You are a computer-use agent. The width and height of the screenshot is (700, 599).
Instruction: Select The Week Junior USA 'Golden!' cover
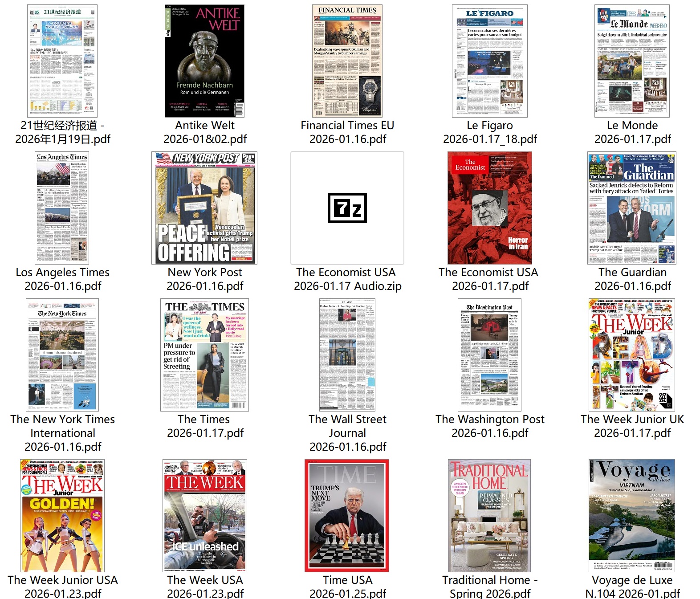click(x=62, y=516)
